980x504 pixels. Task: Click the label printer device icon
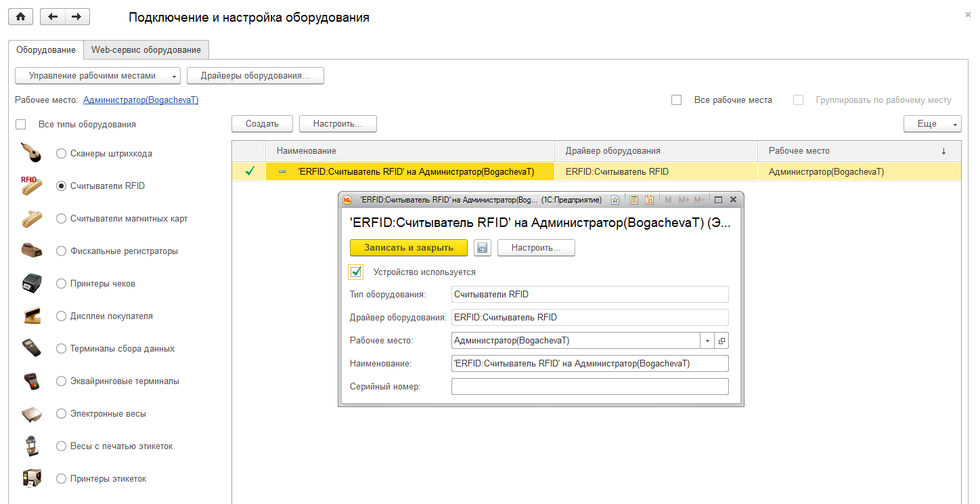[31, 478]
